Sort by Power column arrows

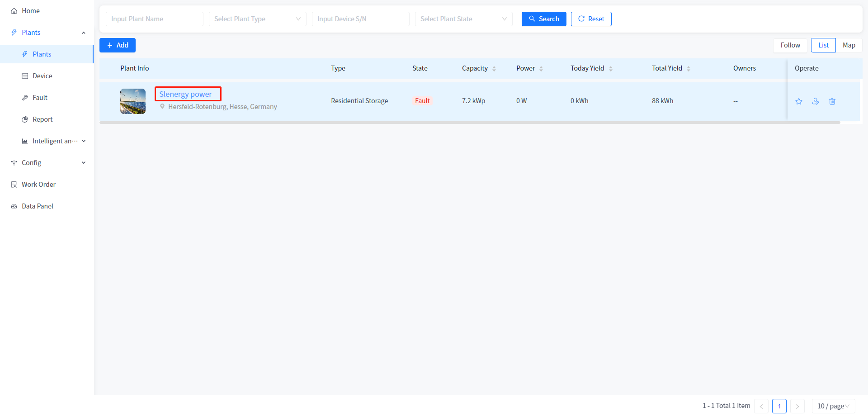[x=541, y=69]
